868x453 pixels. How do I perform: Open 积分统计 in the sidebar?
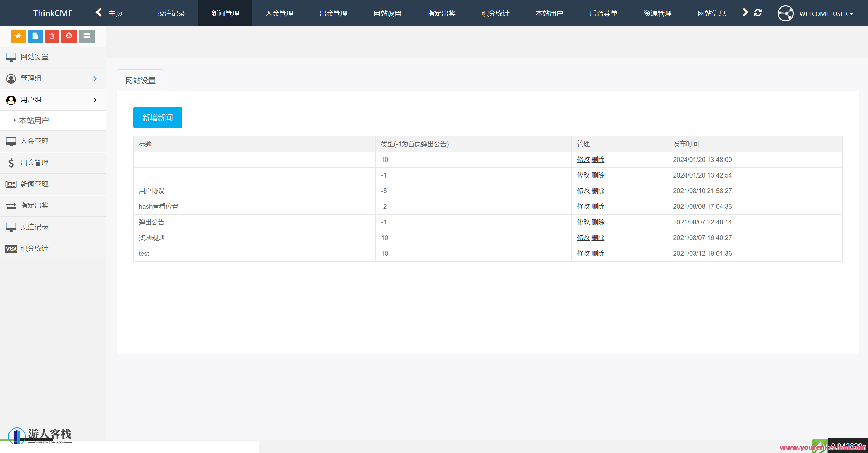point(34,249)
